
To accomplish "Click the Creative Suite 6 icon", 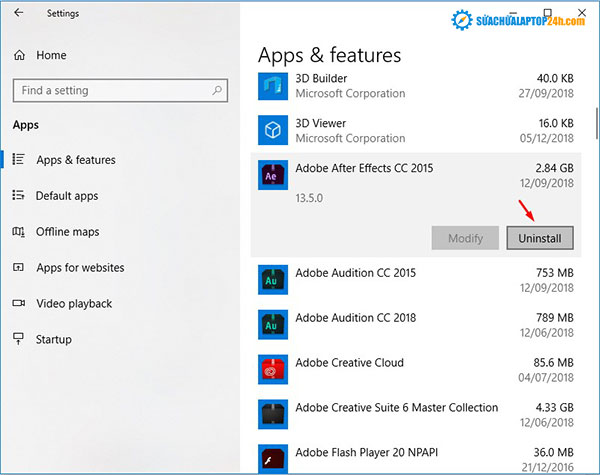I will click(273, 414).
